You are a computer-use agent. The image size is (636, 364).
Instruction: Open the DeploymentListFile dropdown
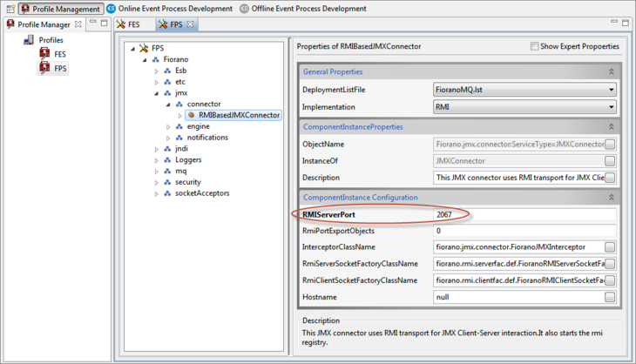click(x=611, y=90)
